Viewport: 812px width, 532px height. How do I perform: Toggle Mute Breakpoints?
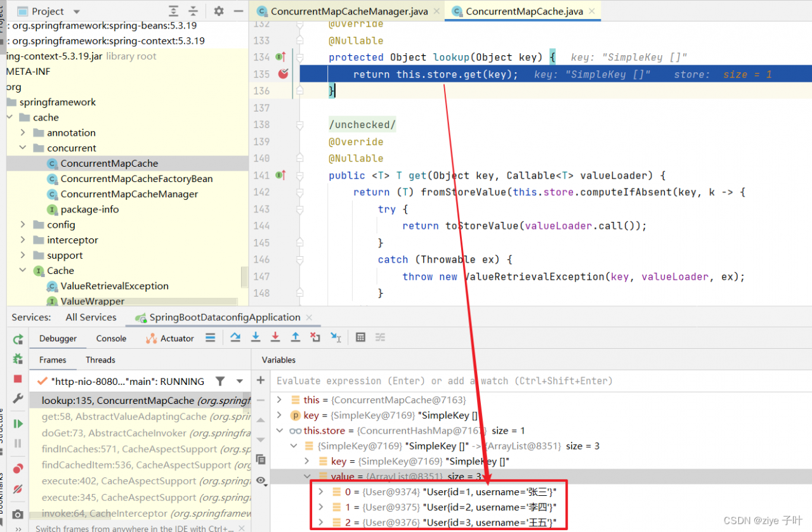18,489
